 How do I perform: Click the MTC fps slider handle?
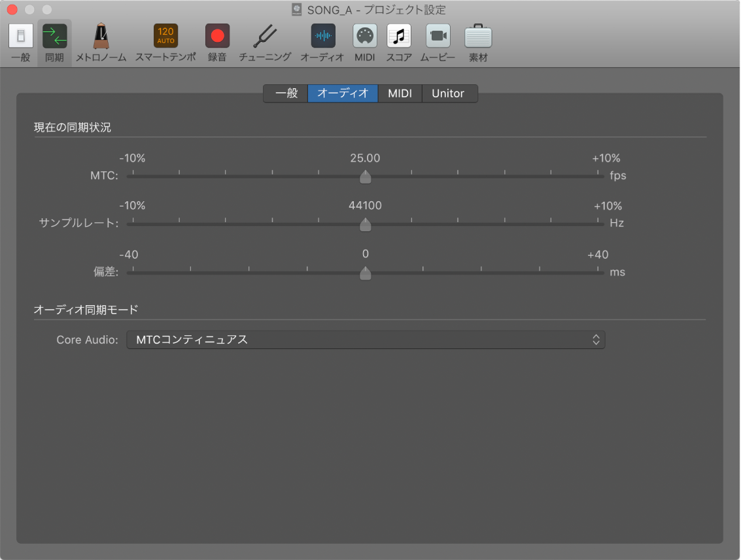[366, 177]
